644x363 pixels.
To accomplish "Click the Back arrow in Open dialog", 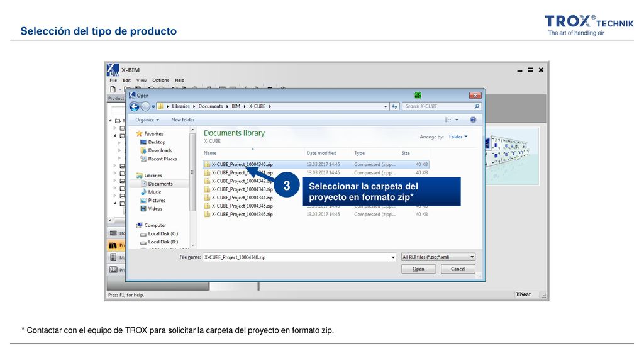I will point(135,106).
